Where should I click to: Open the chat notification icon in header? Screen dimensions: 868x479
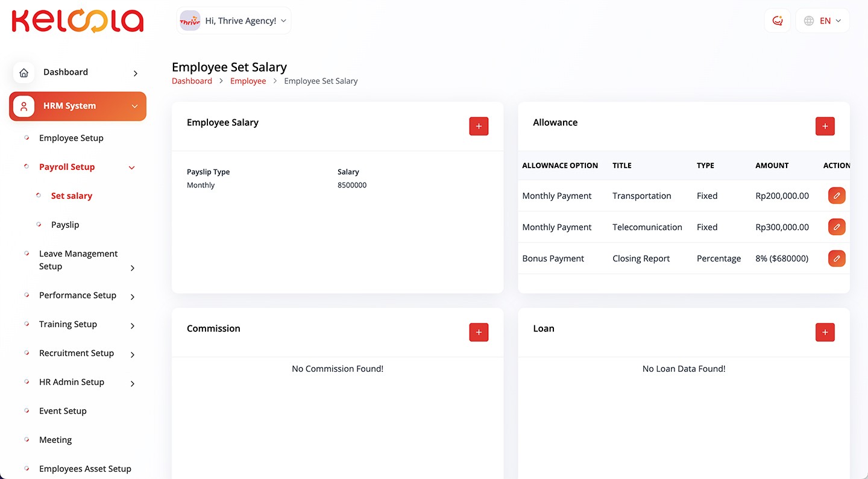click(x=777, y=21)
